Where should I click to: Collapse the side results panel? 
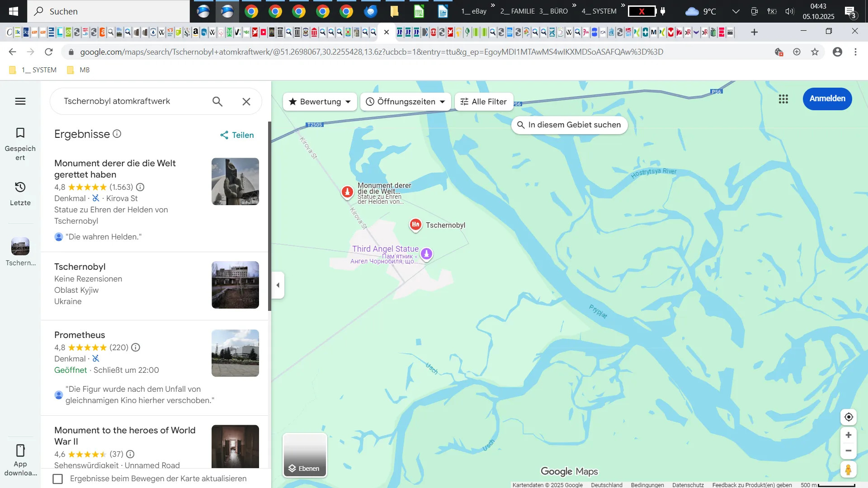pyautogui.click(x=278, y=285)
